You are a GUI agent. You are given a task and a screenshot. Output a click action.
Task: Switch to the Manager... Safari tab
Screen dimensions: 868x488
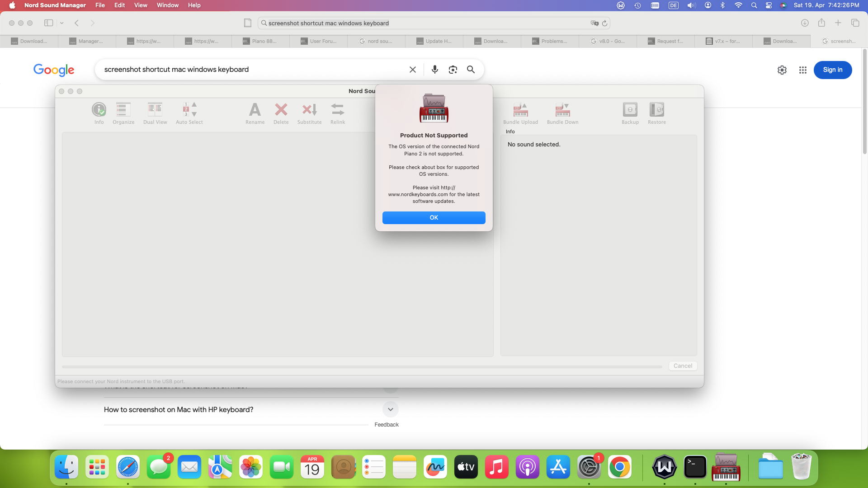87,41
